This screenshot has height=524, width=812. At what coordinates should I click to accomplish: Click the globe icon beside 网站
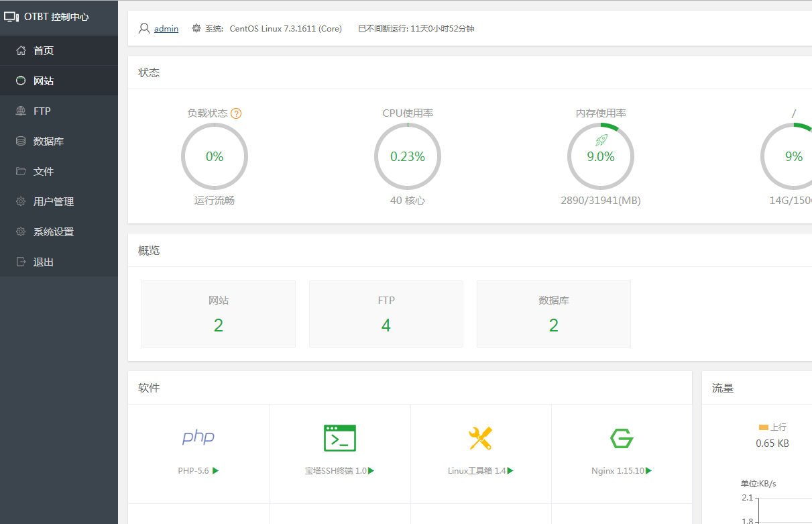coord(21,81)
